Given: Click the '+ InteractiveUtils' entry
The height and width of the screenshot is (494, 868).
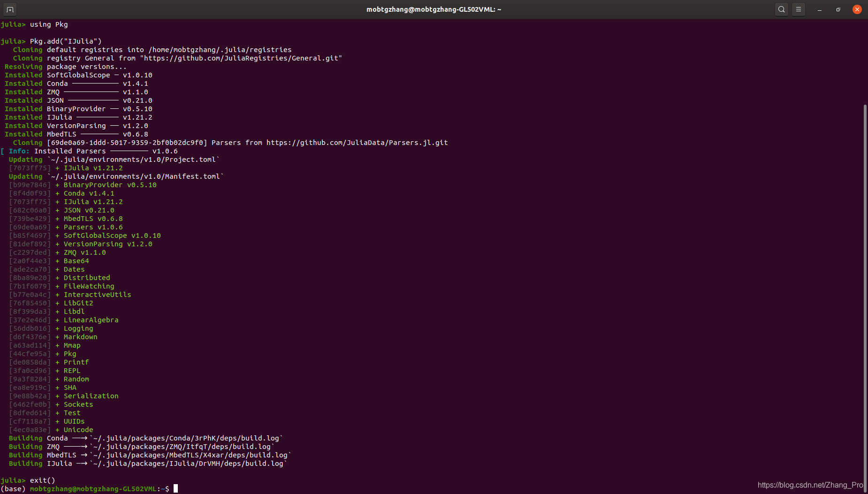Looking at the screenshot, I should pyautogui.click(x=93, y=295).
